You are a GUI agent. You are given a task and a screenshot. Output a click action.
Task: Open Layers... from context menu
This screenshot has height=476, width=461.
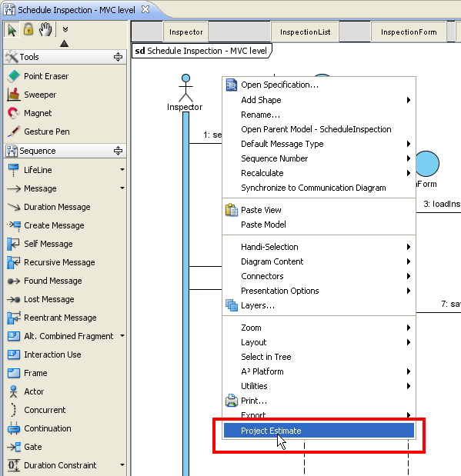pyautogui.click(x=319, y=305)
